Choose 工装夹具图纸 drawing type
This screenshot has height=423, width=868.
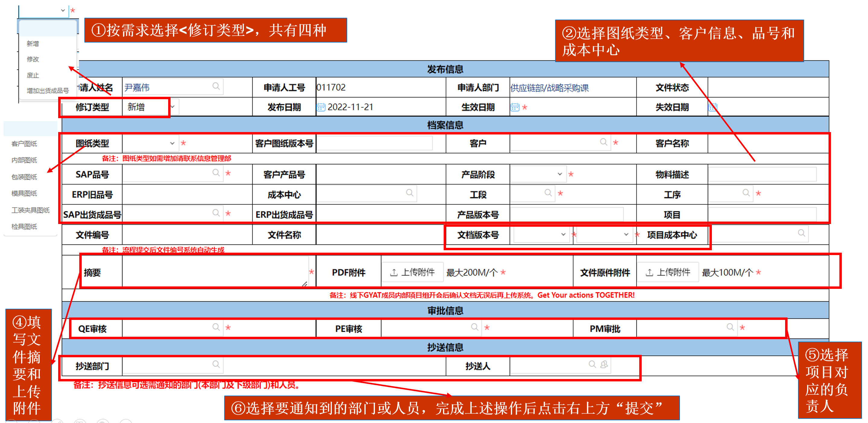(x=31, y=210)
